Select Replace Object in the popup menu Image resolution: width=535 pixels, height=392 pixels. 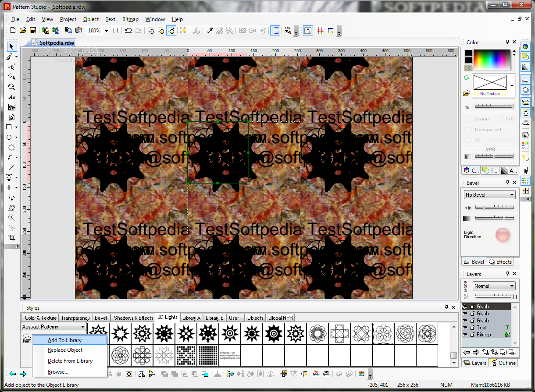70,350
